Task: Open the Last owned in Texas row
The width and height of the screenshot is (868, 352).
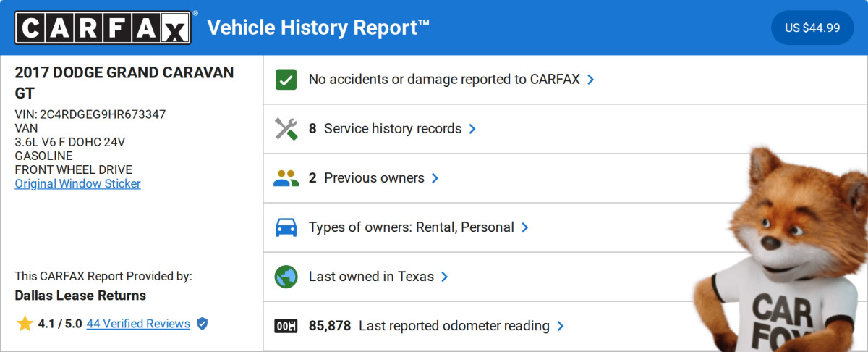Action: [371, 277]
